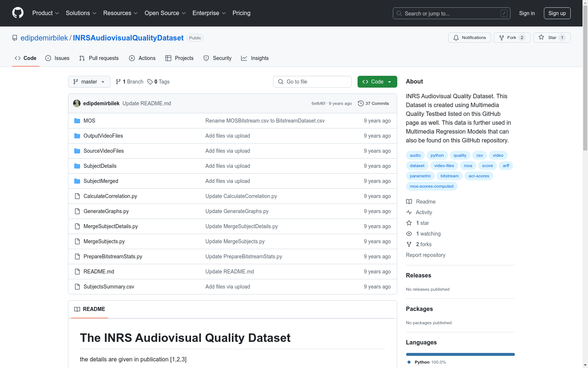Click the Sign in link
Screen dimensions: 588x368
[x=527, y=13]
